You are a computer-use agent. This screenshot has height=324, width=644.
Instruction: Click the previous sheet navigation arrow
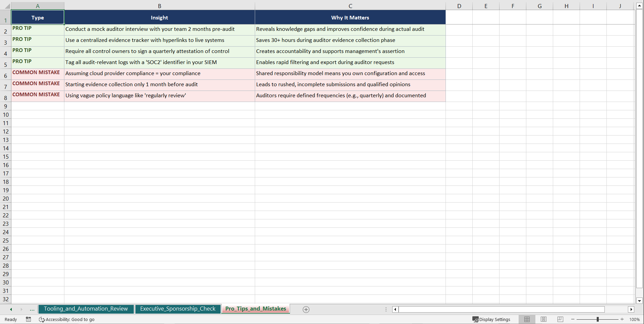(x=11, y=309)
